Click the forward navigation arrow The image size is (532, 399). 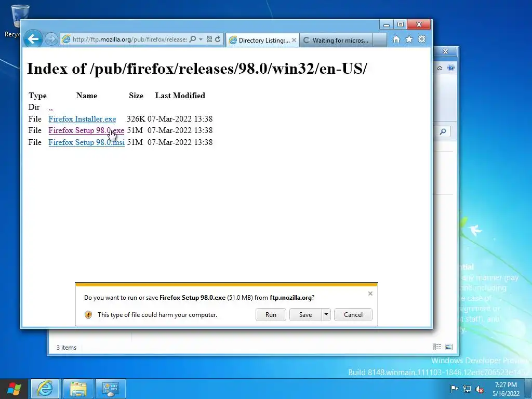(x=51, y=39)
